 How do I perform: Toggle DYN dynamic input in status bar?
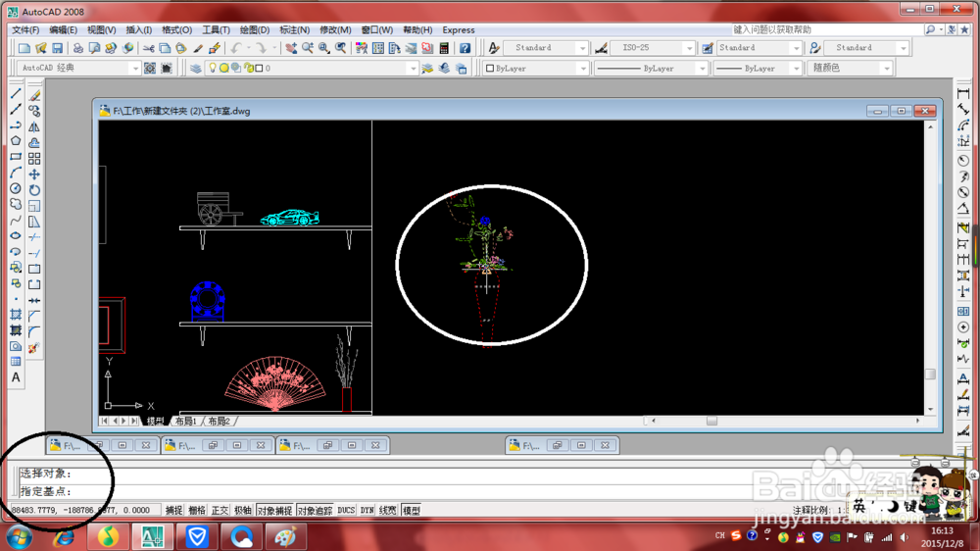tap(367, 511)
